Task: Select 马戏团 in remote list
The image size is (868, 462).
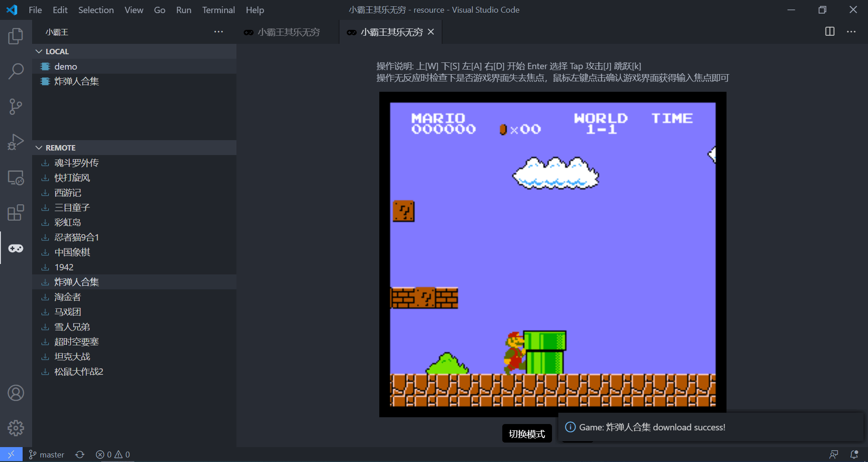Action: [134, 312]
